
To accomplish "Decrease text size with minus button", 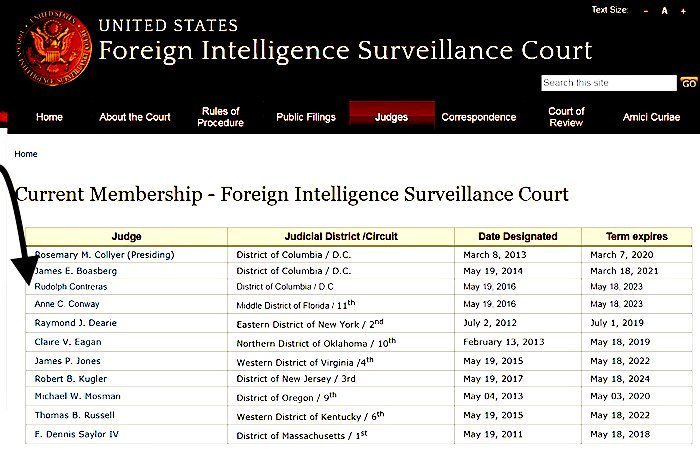I will (646, 11).
